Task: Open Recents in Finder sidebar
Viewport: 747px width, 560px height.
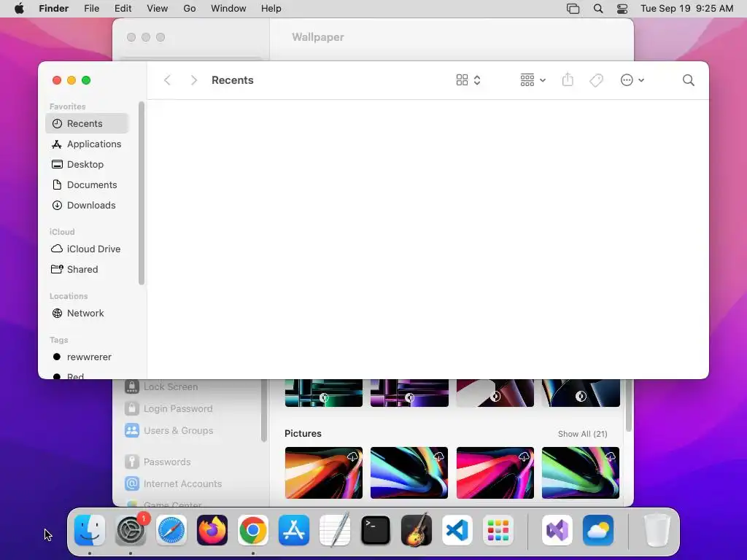Action: click(88, 123)
